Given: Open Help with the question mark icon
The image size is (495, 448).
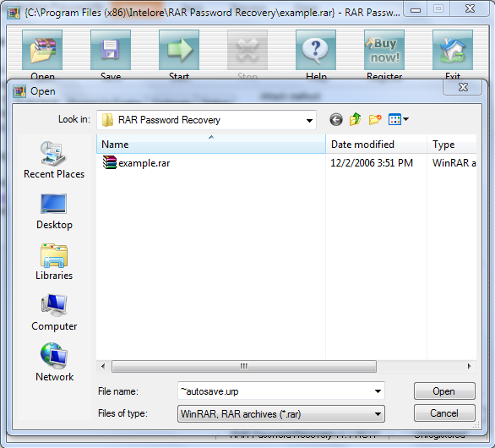Looking at the screenshot, I should (x=316, y=50).
